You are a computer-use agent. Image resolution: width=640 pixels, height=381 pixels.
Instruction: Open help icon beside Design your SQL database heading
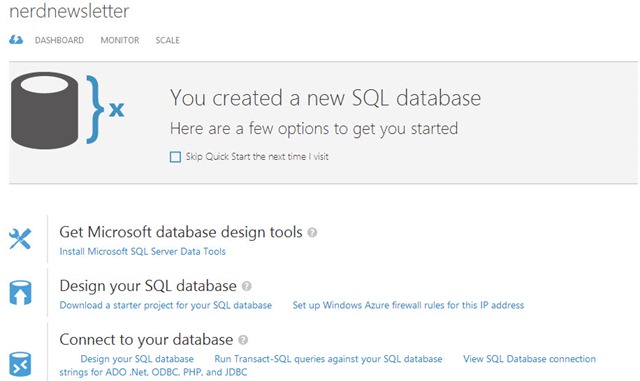[247, 286]
